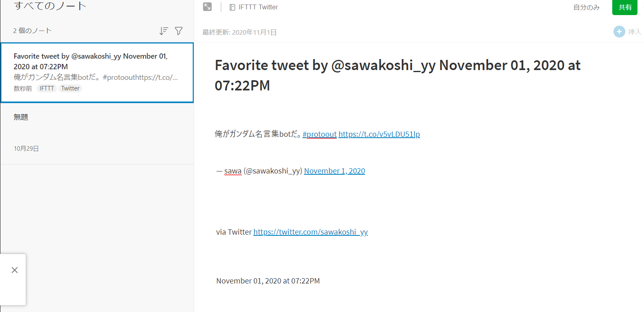Open the note titled 無題
This screenshot has width=644, height=312.
click(x=97, y=133)
